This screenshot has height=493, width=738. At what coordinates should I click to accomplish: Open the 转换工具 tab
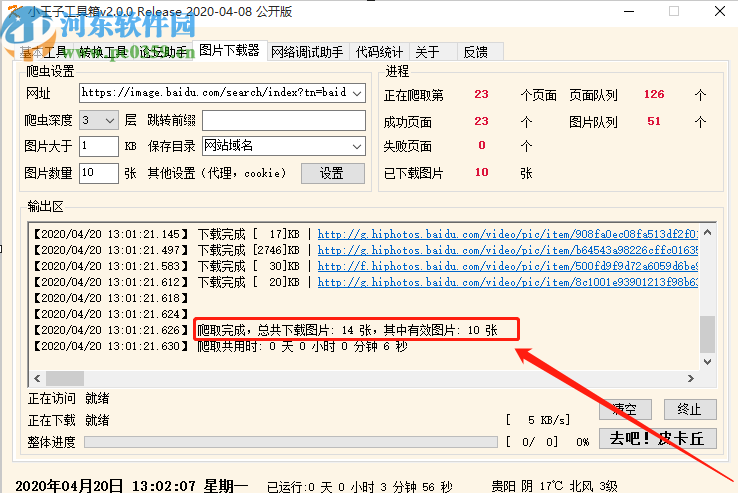(x=103, y=52)
